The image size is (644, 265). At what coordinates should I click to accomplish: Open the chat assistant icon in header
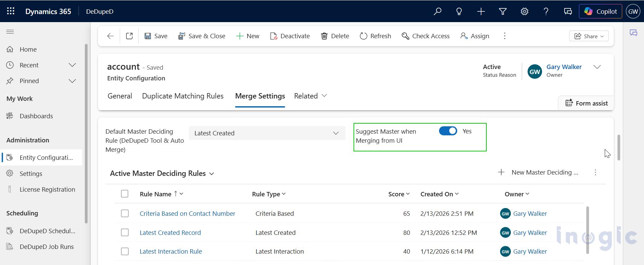point(568,11)
